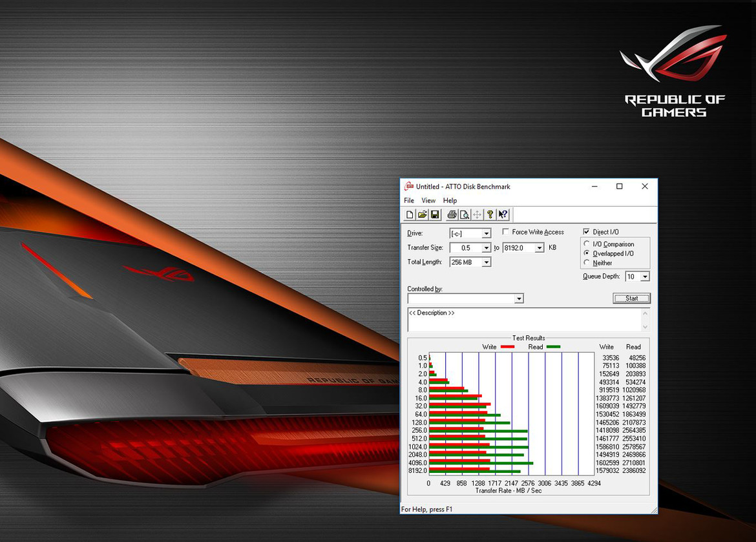Click the Transfer Rate - MB / Sec label
The height and width of the screenshot is (542, 756).
pos(508,490)
